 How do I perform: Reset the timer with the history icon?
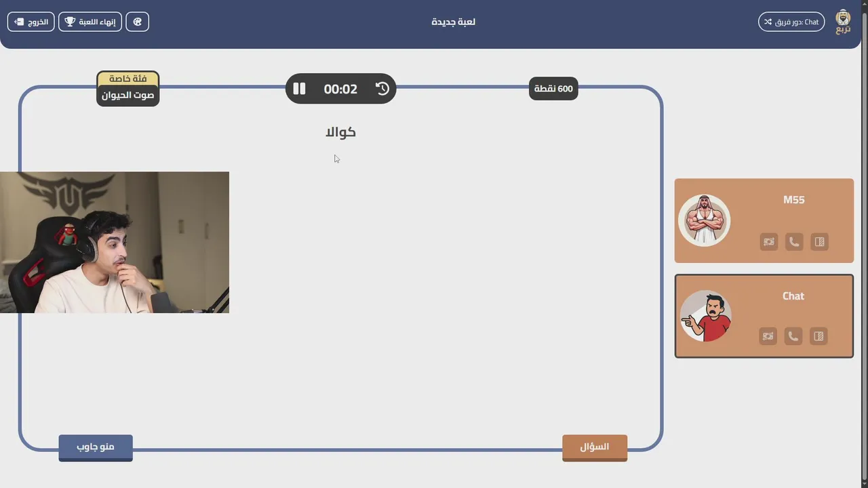tap(382, 89)
